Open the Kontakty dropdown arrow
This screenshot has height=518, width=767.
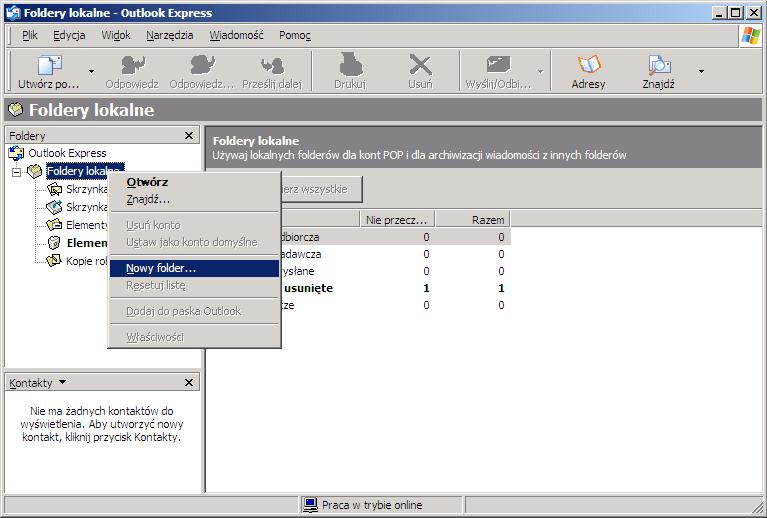coord(62,382)
